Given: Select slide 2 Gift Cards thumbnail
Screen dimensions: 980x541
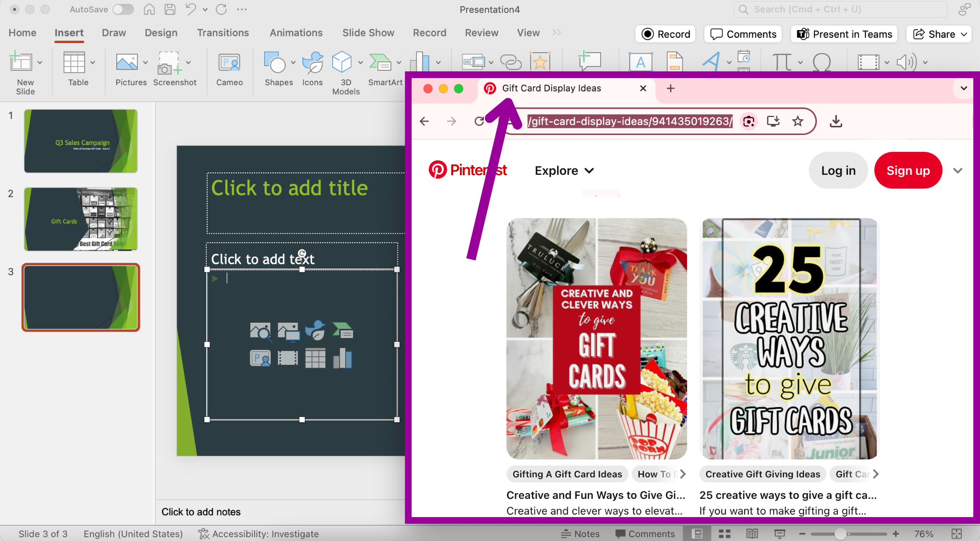Looking at the screenshot, I should point(81,219).
